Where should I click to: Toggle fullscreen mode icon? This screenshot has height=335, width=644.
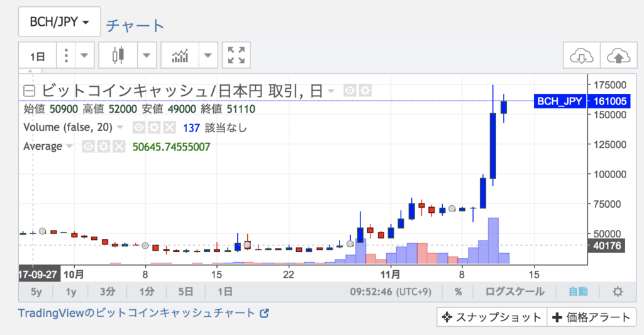236,55
